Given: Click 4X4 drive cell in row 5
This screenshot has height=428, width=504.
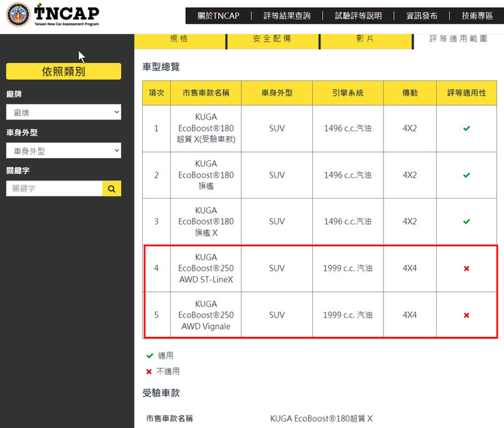Looking at the screenshot, I should pyautogui.click(x=409, y=315).
